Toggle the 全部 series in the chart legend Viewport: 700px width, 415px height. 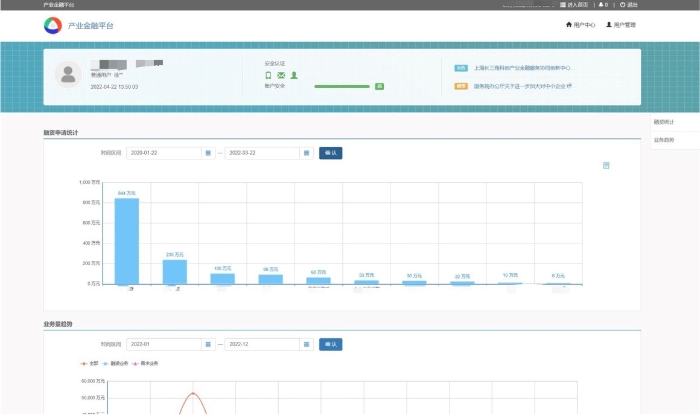89,363
